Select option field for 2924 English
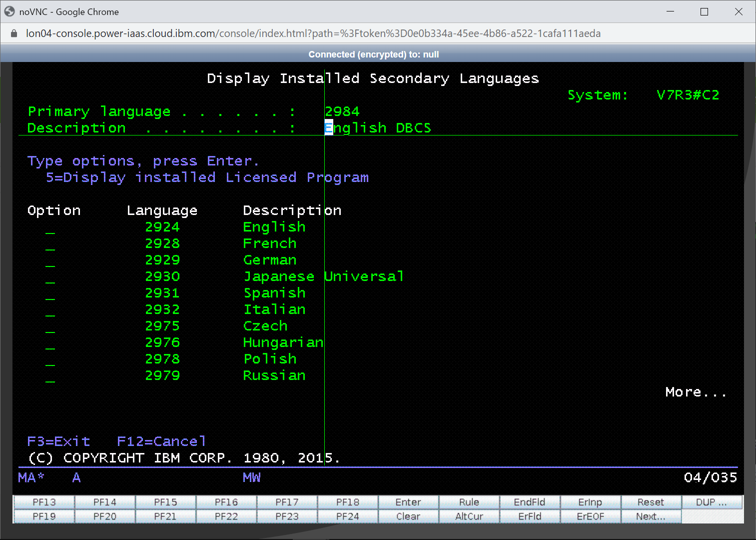Viewport: 756px width, 540px height. pyautogui.click(x=50, y=227)
